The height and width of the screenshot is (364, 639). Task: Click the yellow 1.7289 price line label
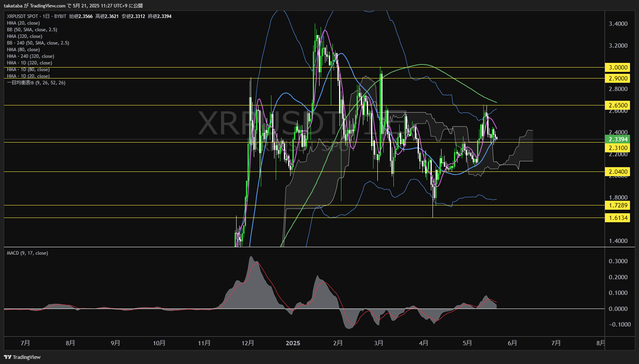[617, 205]
